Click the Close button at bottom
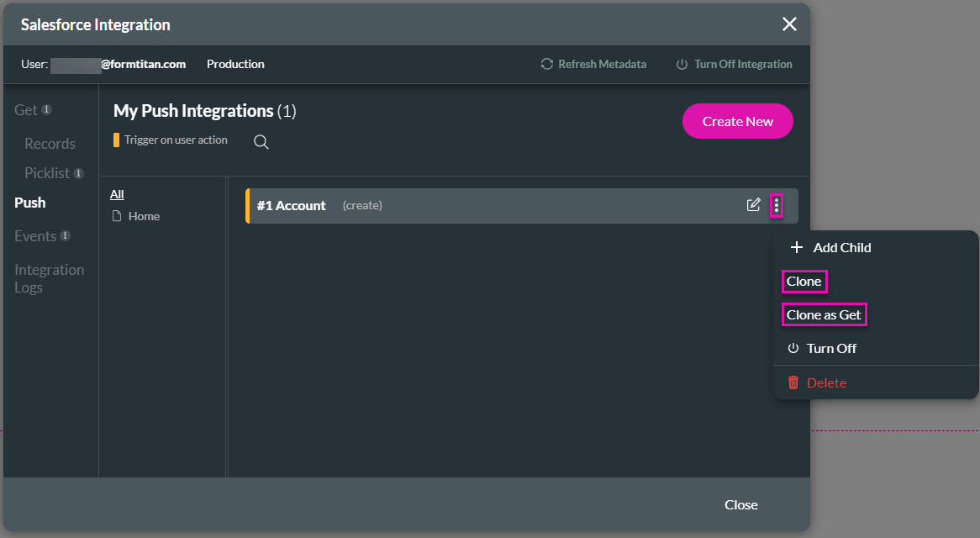This screenshot has height=538, width=980. 740,504
